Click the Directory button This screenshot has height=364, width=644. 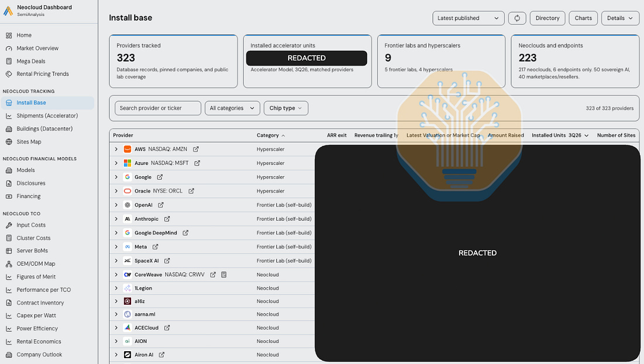click(547, 18)
